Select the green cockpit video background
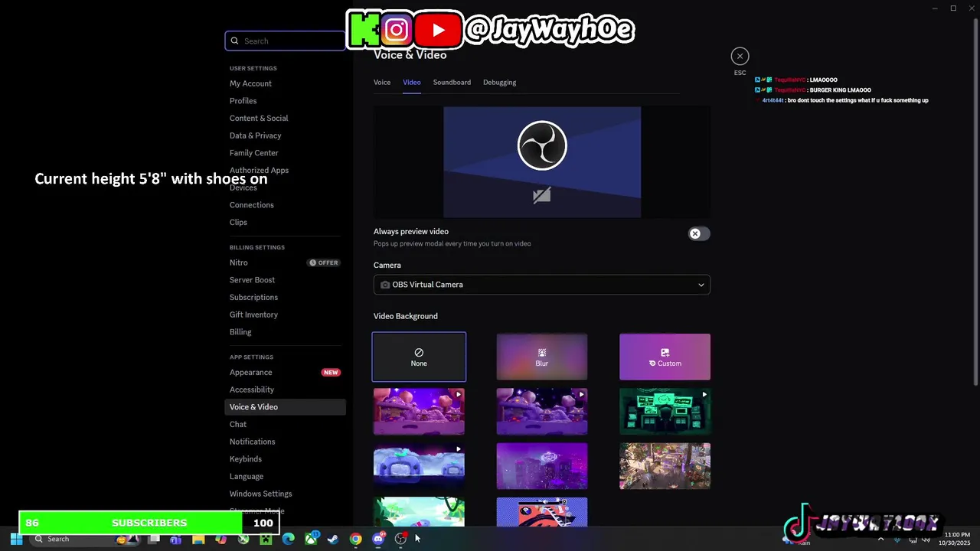980x551 pixels. point(665,411)
